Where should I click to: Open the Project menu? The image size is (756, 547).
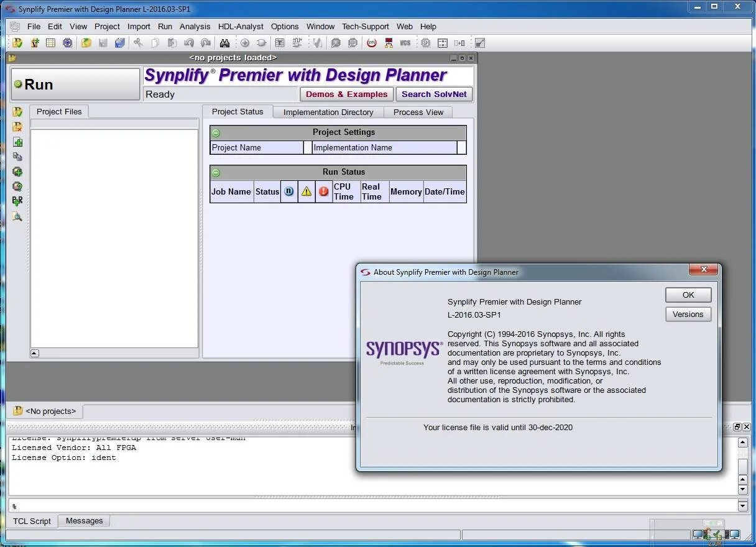(x=107, y=27)
